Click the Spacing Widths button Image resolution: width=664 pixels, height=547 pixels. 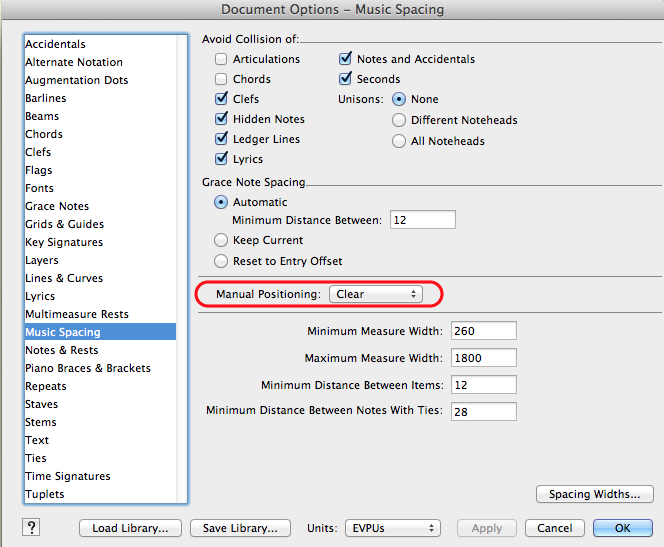[594, 494]
